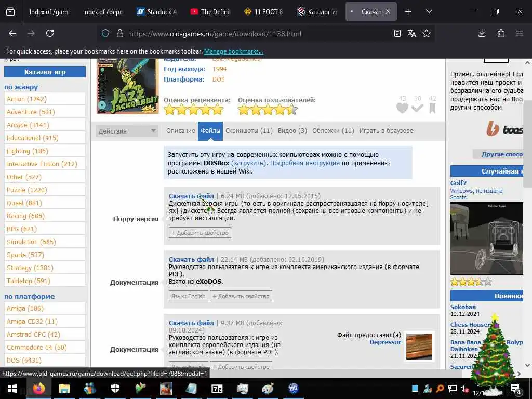Screen dimensions: 532x399
Task: Open the Обложки (11) tab
Action: [x=333, y=130]
